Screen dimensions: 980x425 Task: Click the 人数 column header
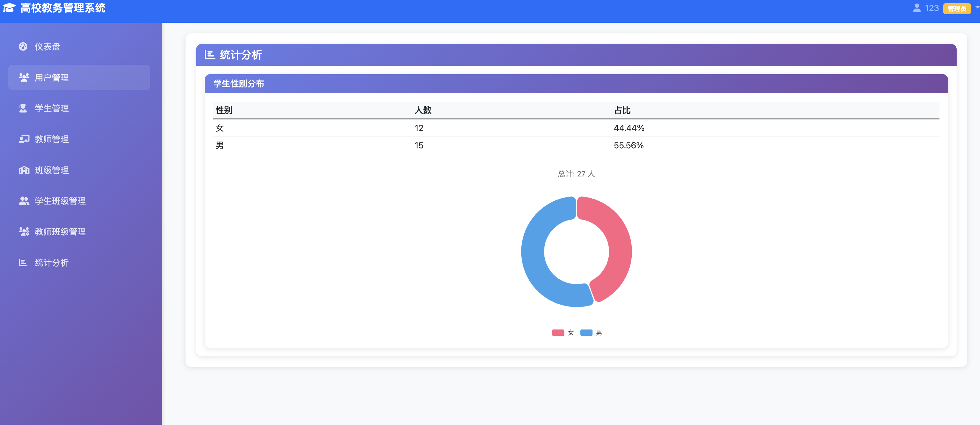click(x=423, y=110)
